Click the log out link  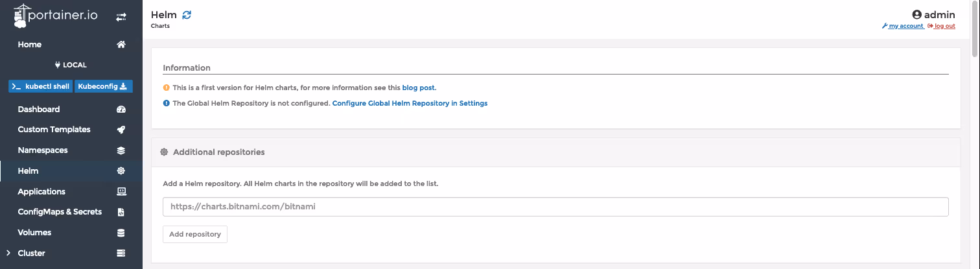click(942, 26)
